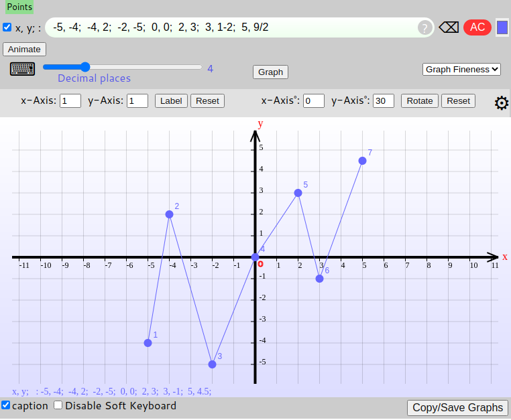Image resolution: width=511 pixels, height=420 pixels.
Task: Click the Animate button
Action: (24, 49)
